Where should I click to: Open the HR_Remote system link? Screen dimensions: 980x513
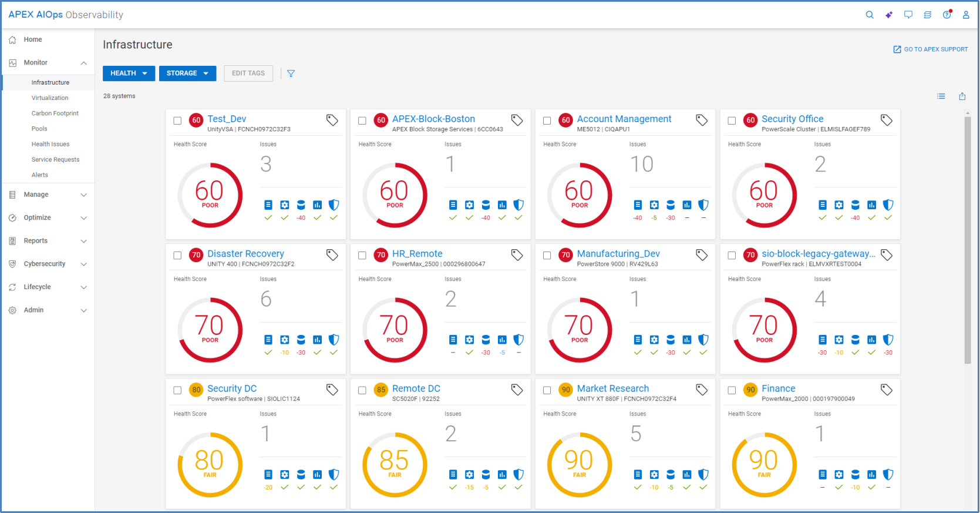click(x=417, y=254)
